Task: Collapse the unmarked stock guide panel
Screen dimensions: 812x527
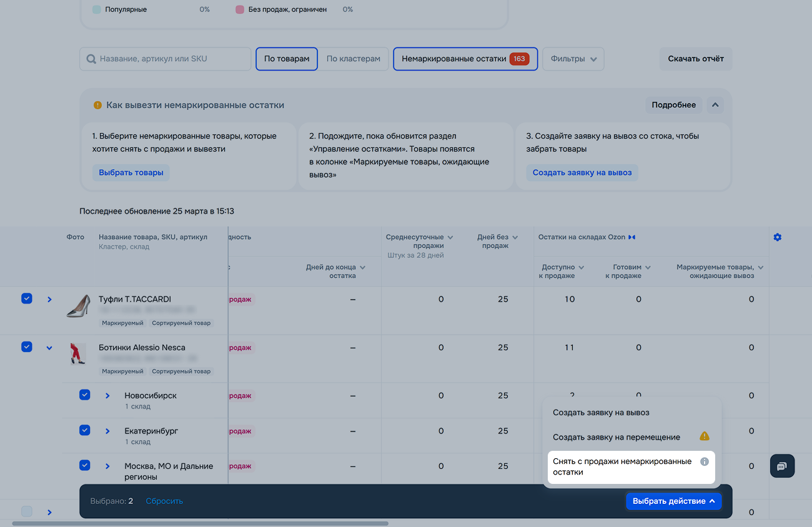Action: [x=715, y=105]
